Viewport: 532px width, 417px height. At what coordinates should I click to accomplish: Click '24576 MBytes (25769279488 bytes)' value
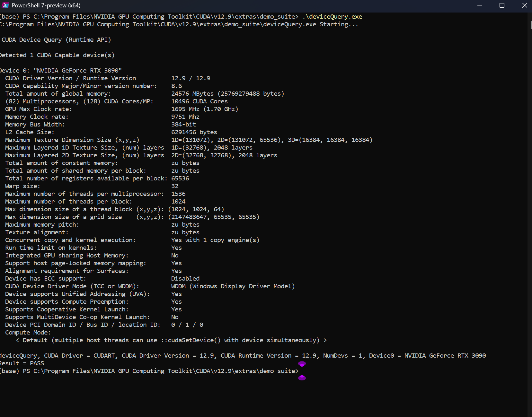click(227, 94)
